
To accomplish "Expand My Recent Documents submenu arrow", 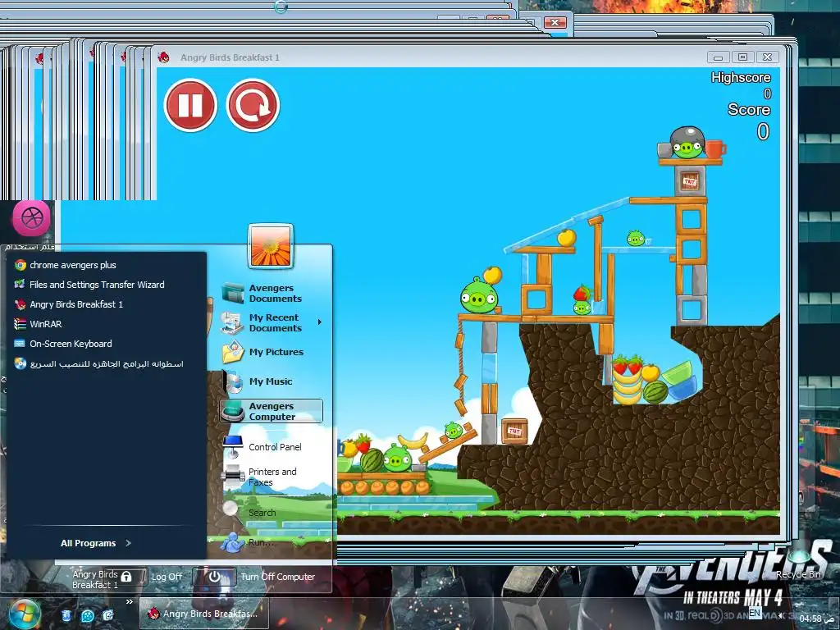I will (x=320, y=322).
